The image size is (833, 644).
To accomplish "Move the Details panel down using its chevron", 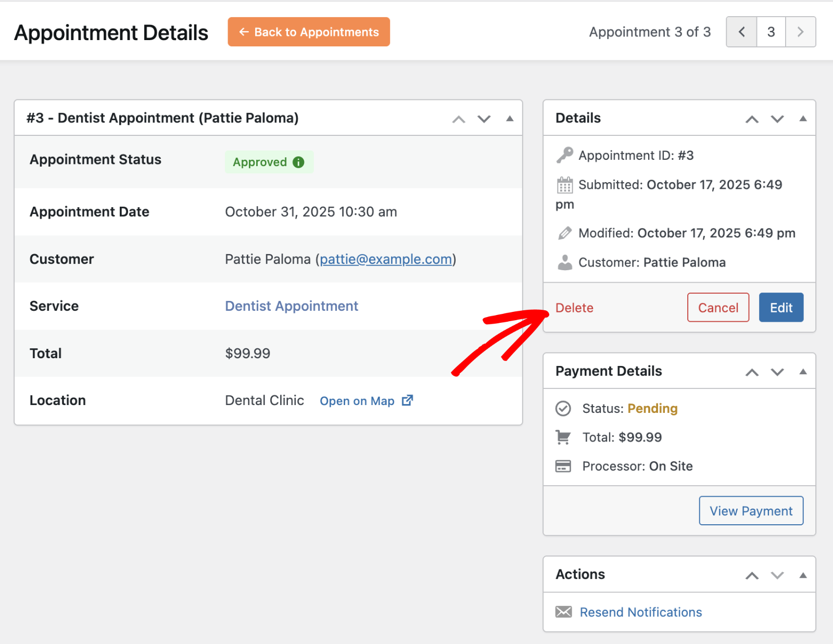I will (777, 119).
